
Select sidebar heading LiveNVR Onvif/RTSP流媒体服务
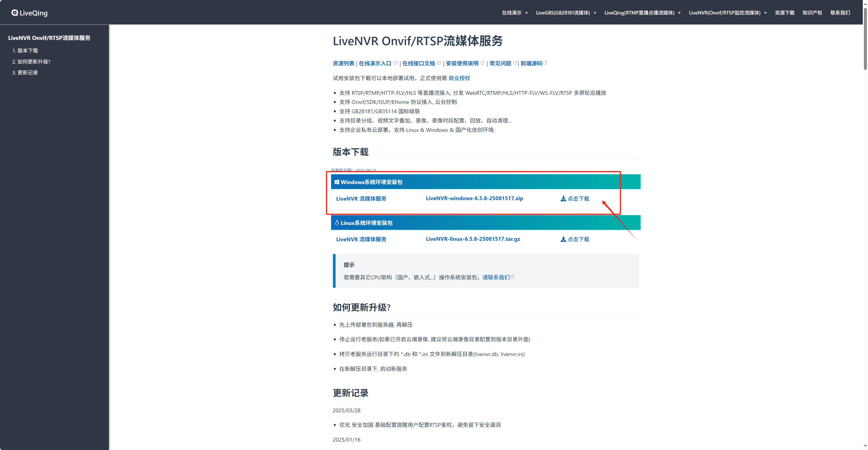(x=49, y=38)
